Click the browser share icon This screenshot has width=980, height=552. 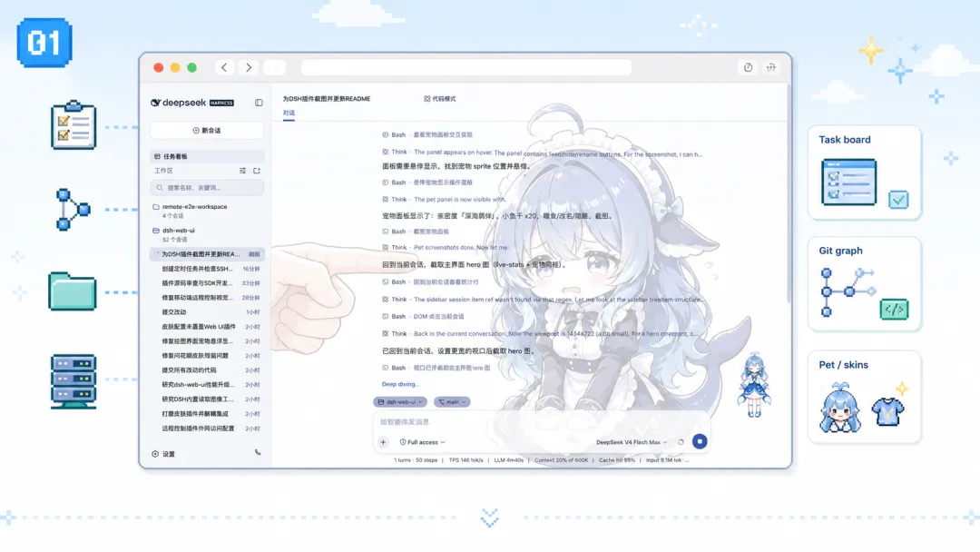tap(748, 67)
